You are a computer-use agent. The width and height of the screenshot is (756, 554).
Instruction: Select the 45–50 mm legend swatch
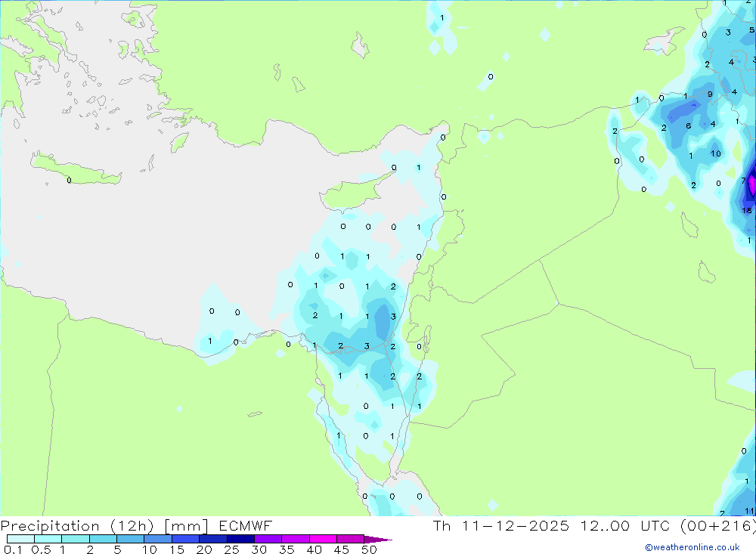pos(351,539)
